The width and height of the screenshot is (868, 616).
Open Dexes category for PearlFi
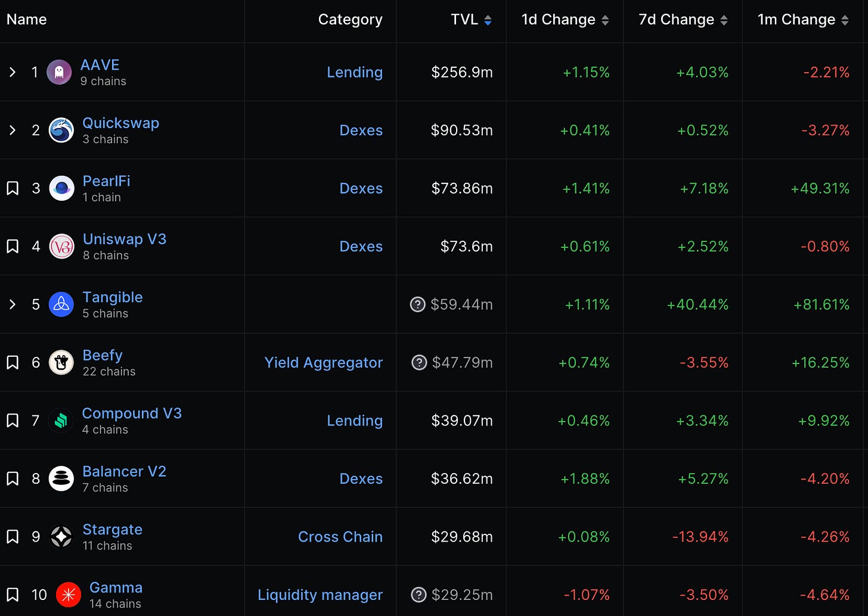(x=361, y=188)
